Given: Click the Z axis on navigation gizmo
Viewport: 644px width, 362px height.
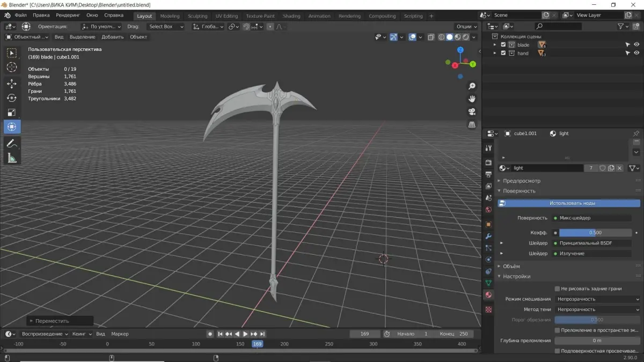Looking at the screenshot, I should (460, 50).
